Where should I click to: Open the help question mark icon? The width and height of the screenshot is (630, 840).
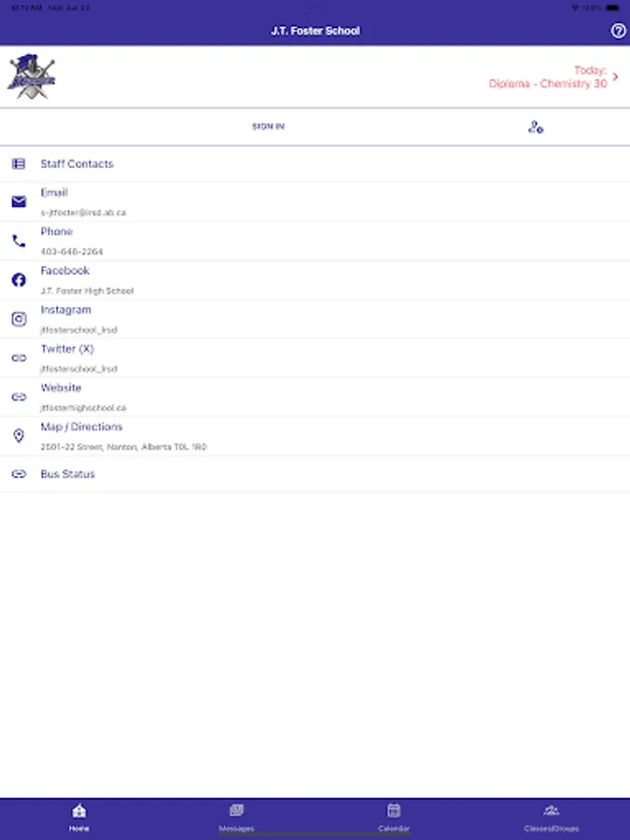pos(617,31)
